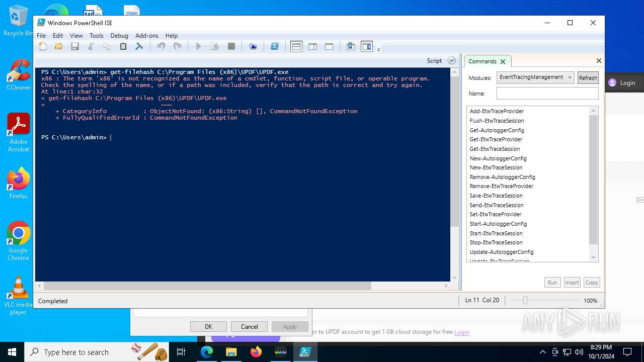Click the Copy button in Commands pane
The image size is (644, 362).
pos(592,283)
